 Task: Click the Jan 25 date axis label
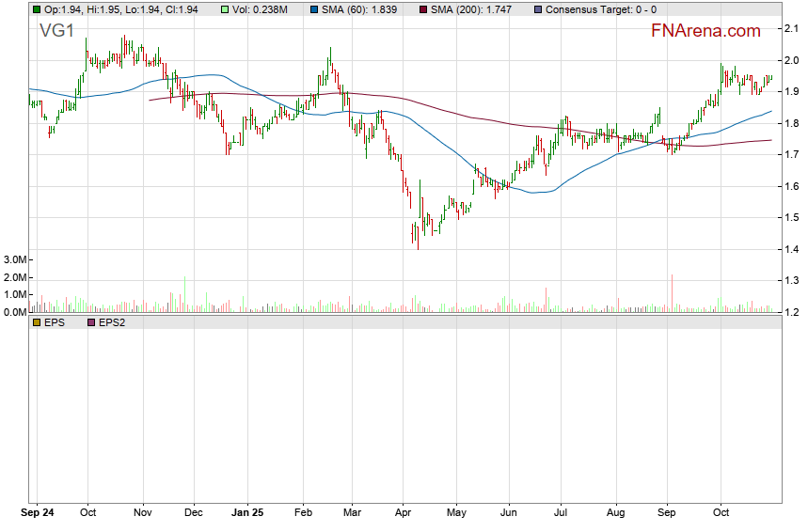pyautogui.click(x=246, y=514)
